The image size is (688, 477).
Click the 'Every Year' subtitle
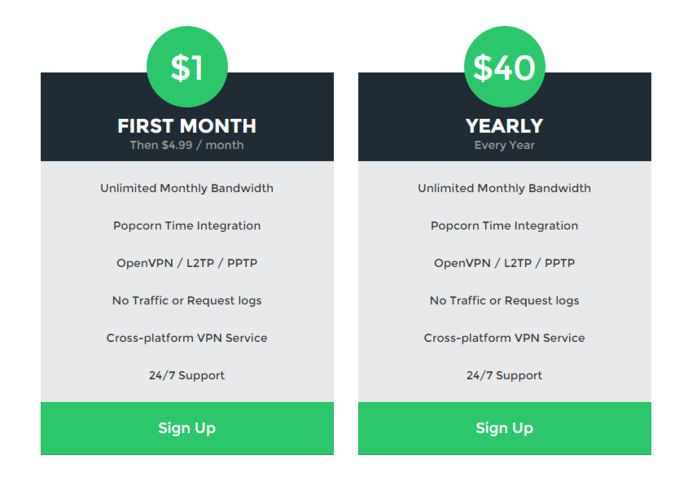coord(505,145)
